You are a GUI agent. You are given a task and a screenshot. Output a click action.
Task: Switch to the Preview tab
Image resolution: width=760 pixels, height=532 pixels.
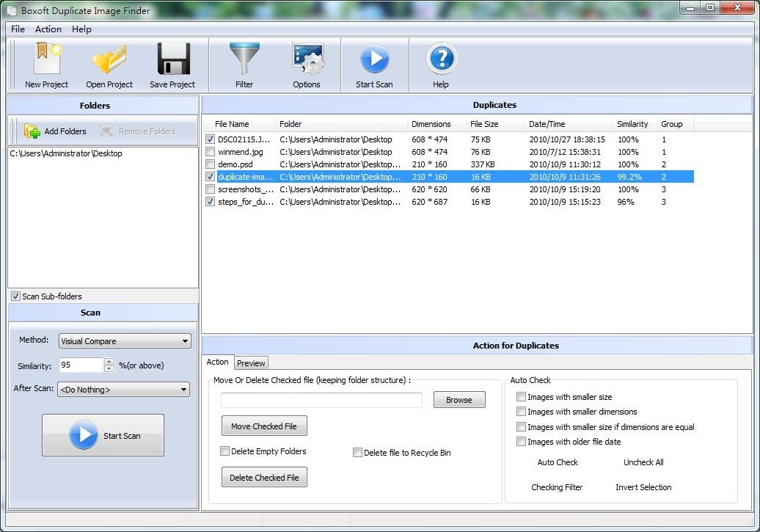(251, 363)
